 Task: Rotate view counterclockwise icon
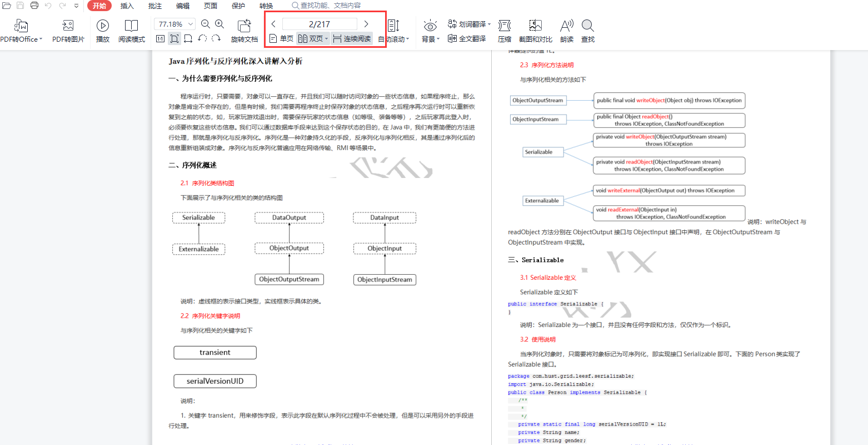coord(202,38)
